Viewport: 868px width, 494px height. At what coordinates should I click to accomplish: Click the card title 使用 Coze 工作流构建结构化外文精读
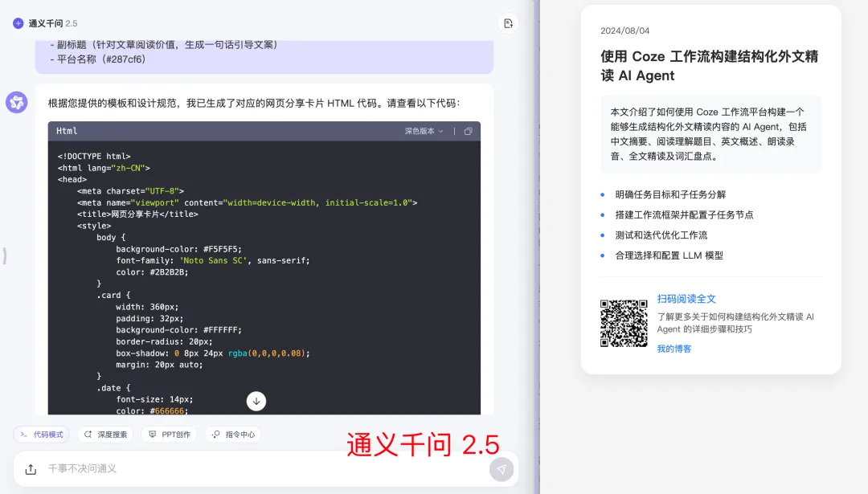point(709,66)
